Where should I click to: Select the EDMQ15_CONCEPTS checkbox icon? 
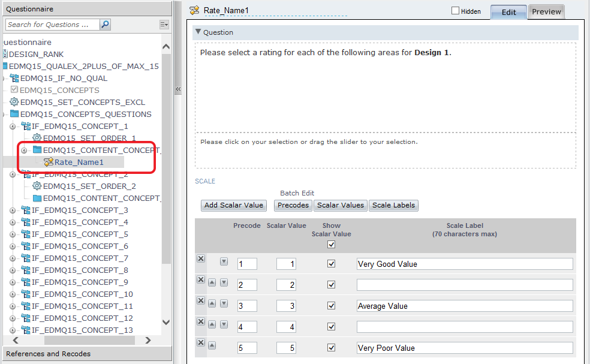coord(14,89)
